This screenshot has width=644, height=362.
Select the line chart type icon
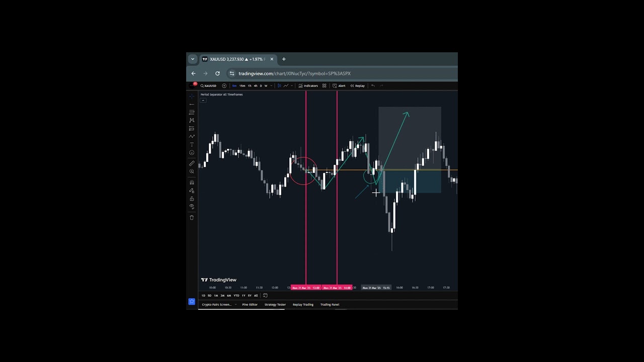(x=286, y=85)
